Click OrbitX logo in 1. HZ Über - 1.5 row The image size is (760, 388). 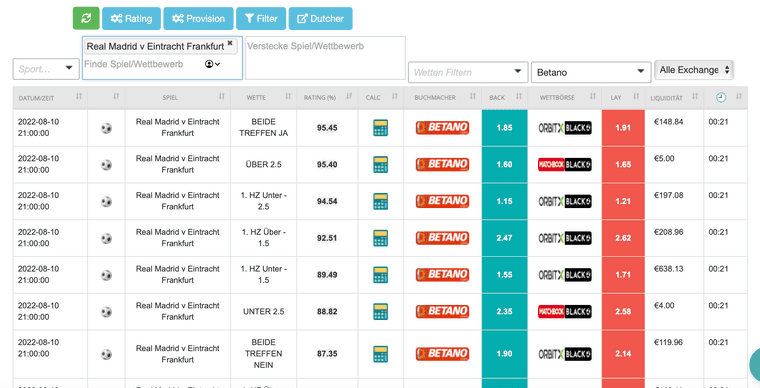565,238
